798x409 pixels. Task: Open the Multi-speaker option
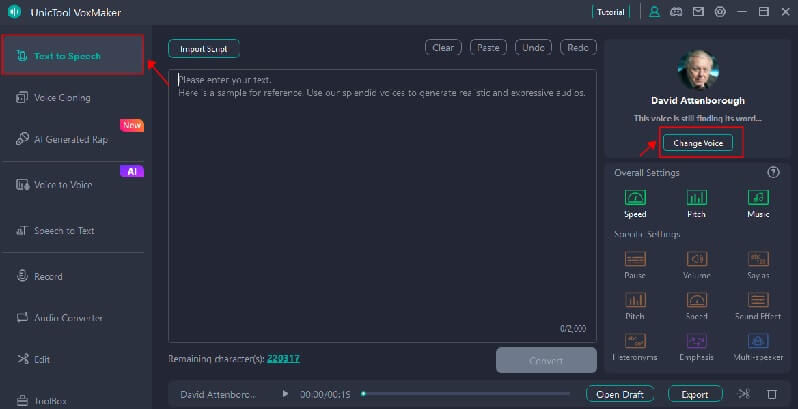coord(758,342)
